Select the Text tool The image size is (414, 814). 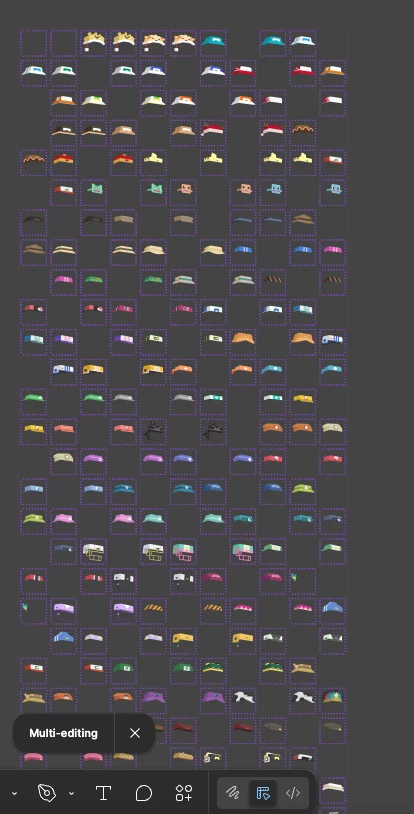tap(103, 793)
